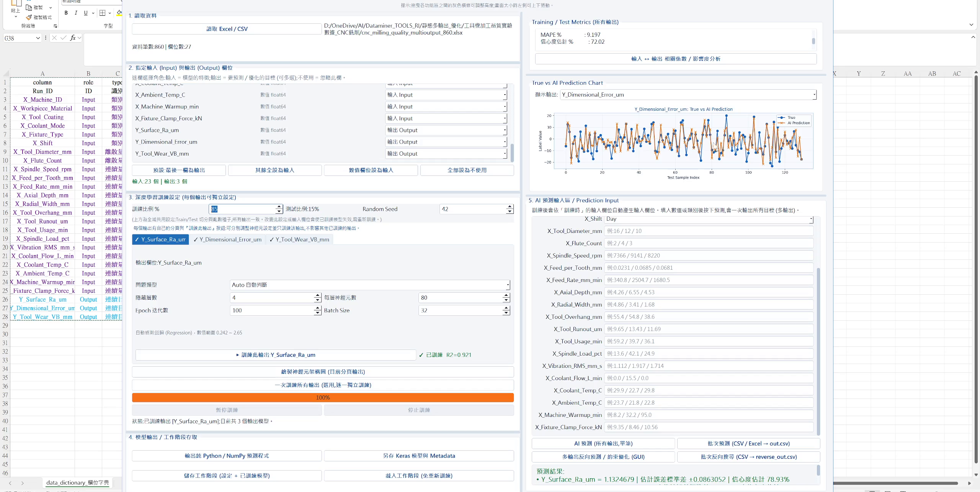Image resolution: width=980 pixels, height=492 pixels.
Task: Open the X_Shift Day dropdown
Action: click(709, 219)
